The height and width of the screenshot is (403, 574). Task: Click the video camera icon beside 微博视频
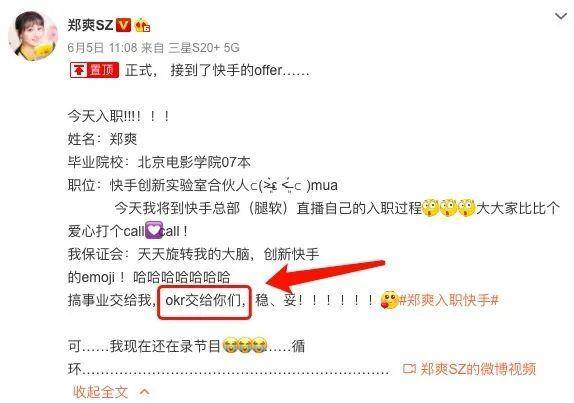pos(409,369)
